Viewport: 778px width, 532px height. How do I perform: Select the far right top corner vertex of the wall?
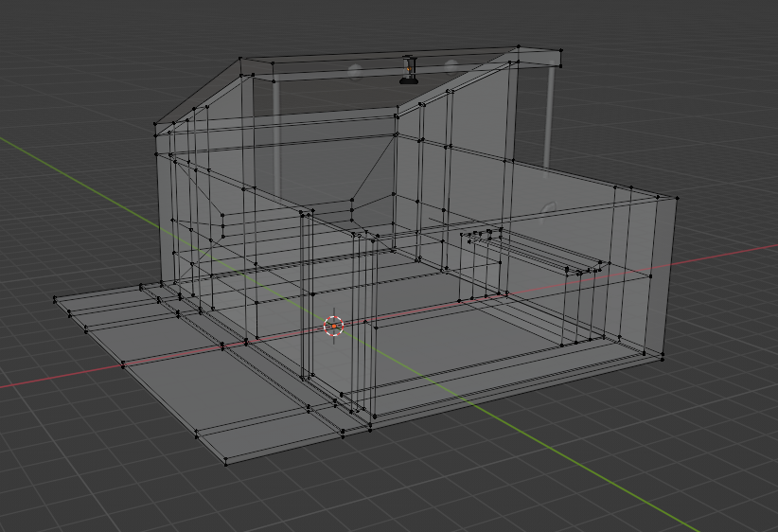[x=678, y=198]
